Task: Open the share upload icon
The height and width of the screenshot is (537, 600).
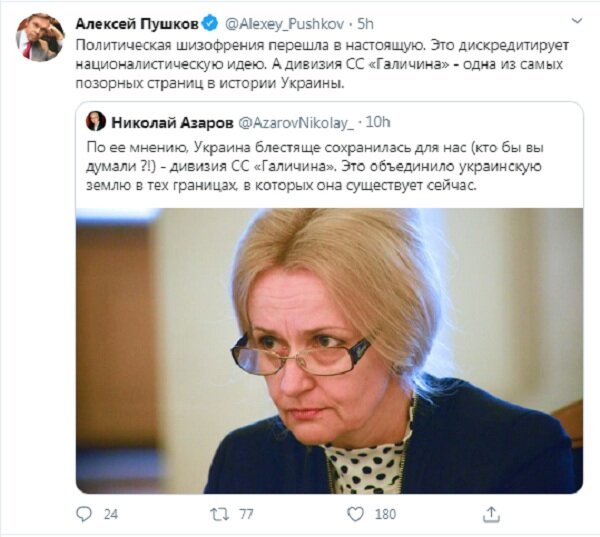Action: click(x=491, y=514)
